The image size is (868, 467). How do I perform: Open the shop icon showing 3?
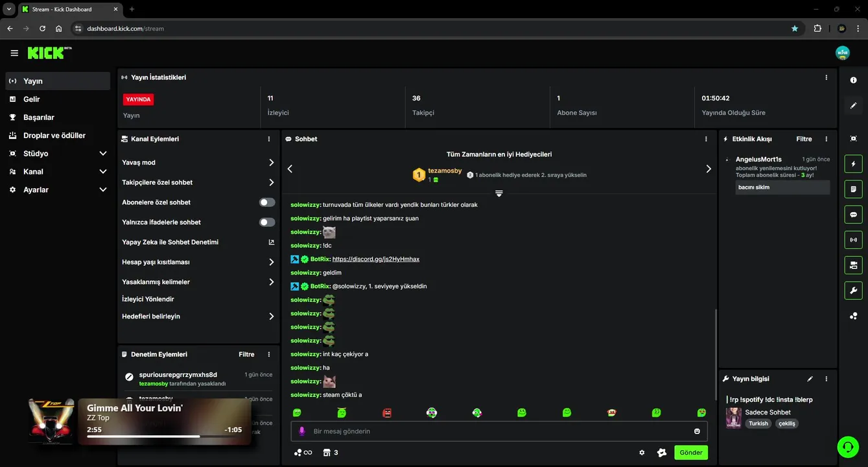click(331, 453)
